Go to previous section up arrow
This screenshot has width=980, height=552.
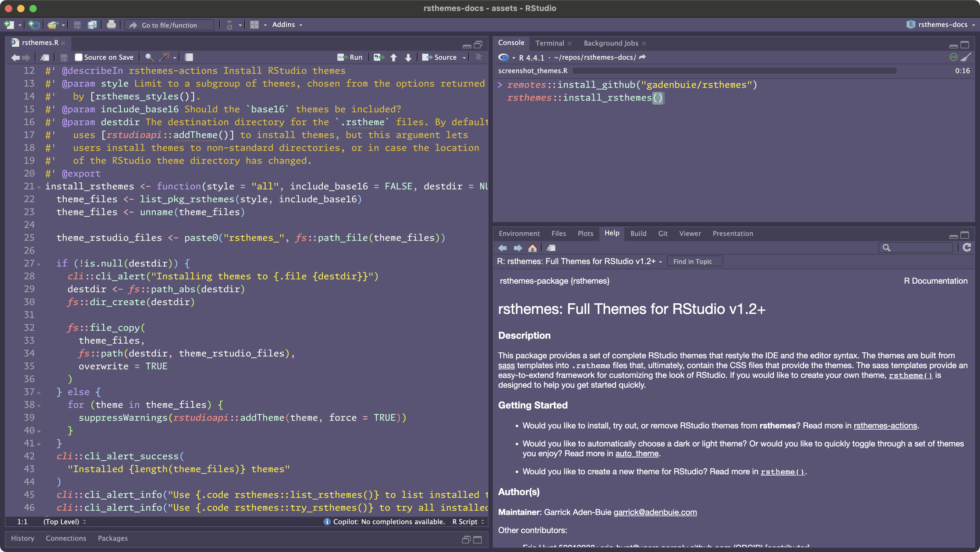(x=393, y=57)
